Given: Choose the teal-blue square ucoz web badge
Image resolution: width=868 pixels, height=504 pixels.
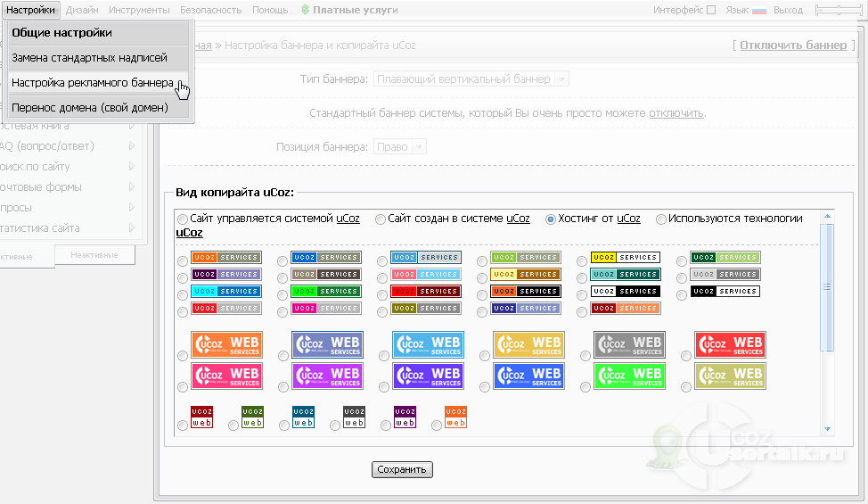Looking at the screenshot, I should (303, 417).
